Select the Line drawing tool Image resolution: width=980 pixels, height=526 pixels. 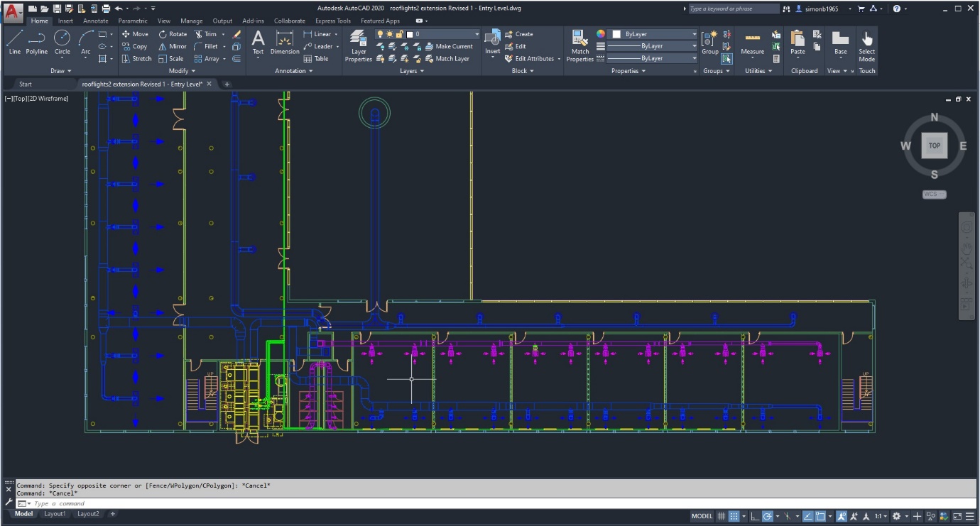[14, 43]
